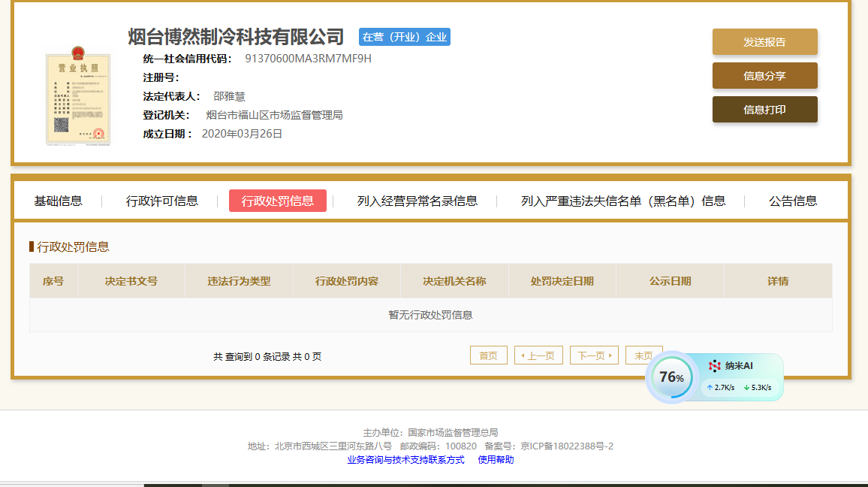Switch to the 基础信息 tab
This screenshot has height=487, width=868.
pyautogui.click(x=58, y=201)
